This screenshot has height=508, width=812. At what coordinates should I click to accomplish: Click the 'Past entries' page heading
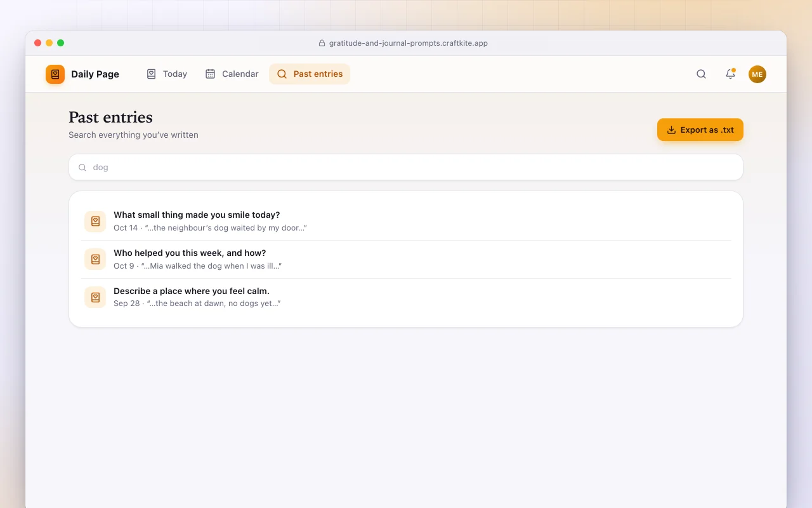click(110, 117)
